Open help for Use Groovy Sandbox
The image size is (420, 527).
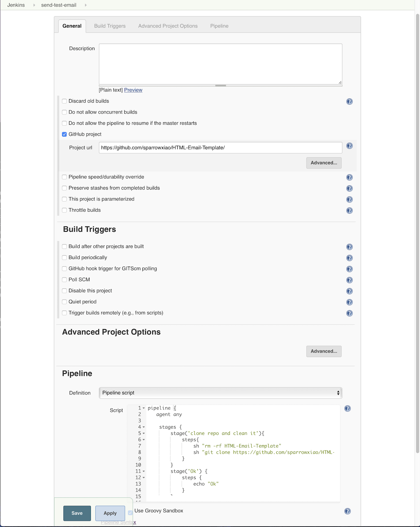(347, 511)
